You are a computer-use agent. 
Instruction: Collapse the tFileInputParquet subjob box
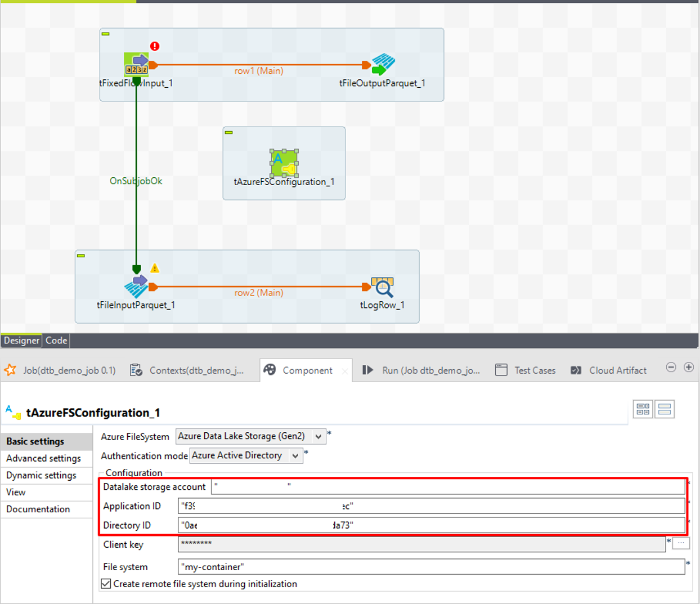point(81,256)
